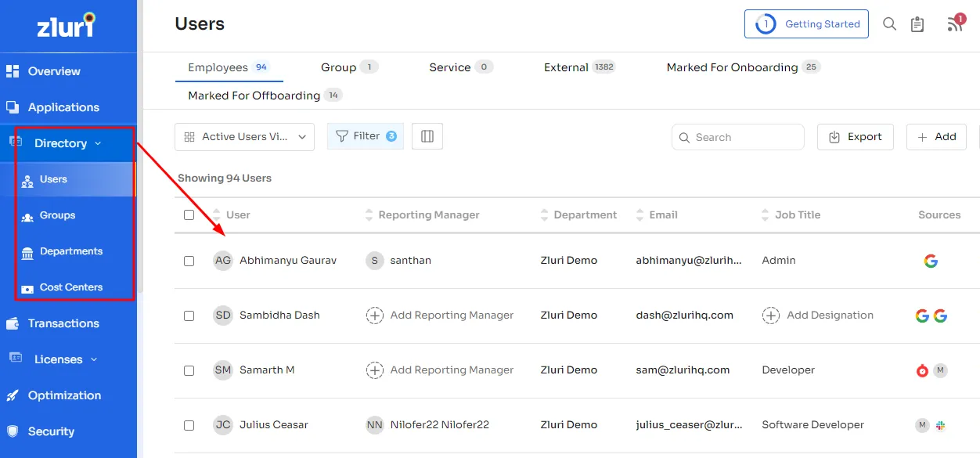Click the Software Developer job title
The width and height of the screenshot is (980, 458).
812,425
